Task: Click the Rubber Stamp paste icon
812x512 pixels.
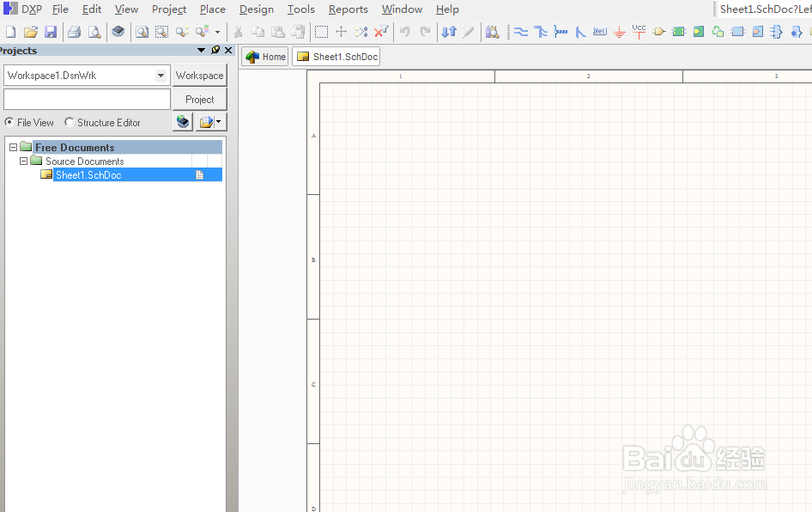Action: (298, 32)
